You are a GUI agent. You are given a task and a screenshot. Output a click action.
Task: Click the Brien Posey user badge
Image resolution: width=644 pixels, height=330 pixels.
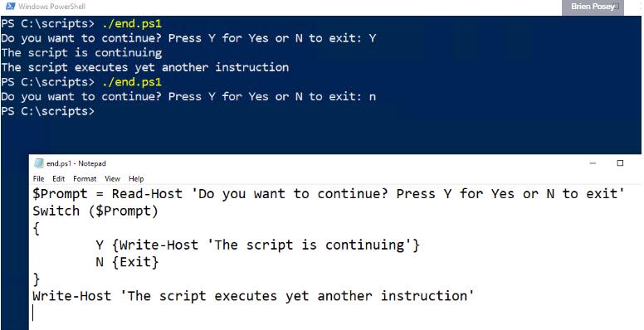593,7
